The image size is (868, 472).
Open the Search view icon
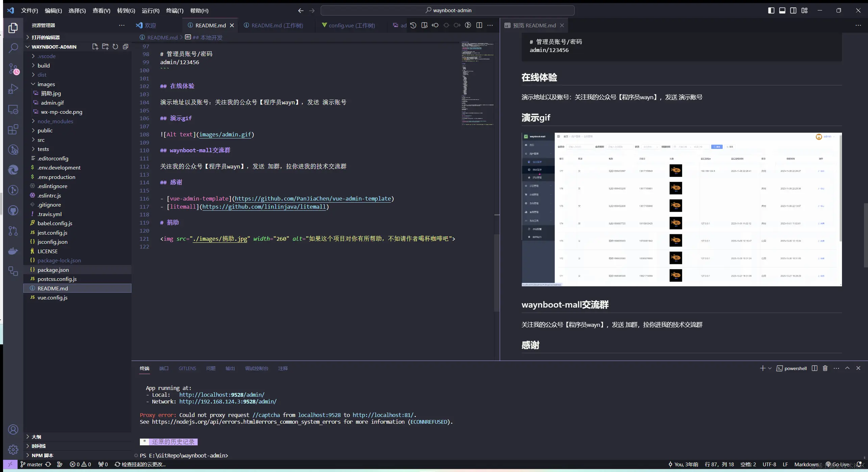[x=13, y=48]
